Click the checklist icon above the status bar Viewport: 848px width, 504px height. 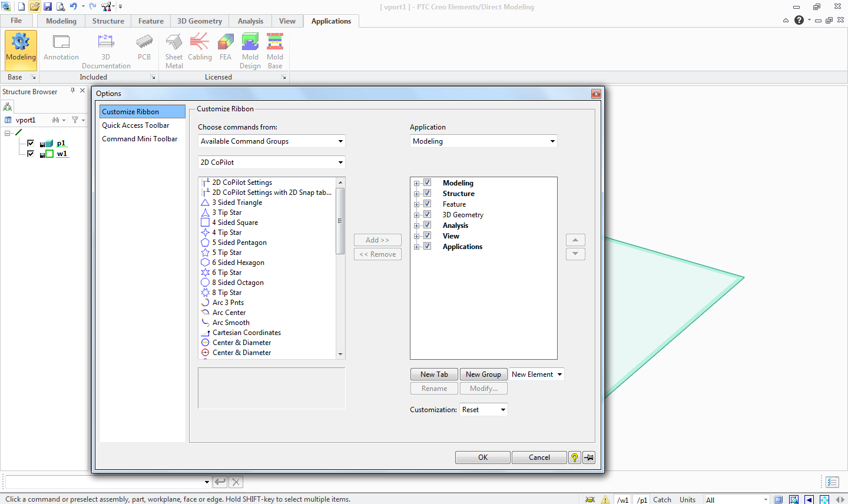(x=832, y=482)
